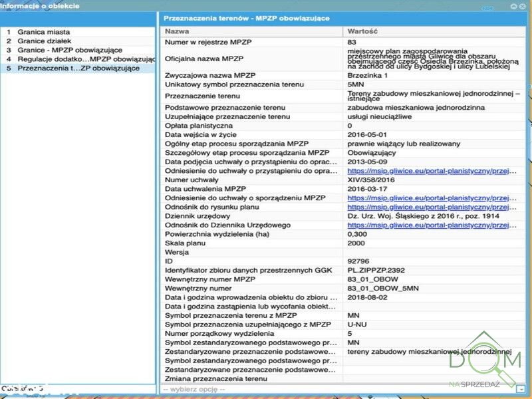
Task: Open link for uchwała o sporządzeniu MPZP
Action: click(x=432, y=198)
